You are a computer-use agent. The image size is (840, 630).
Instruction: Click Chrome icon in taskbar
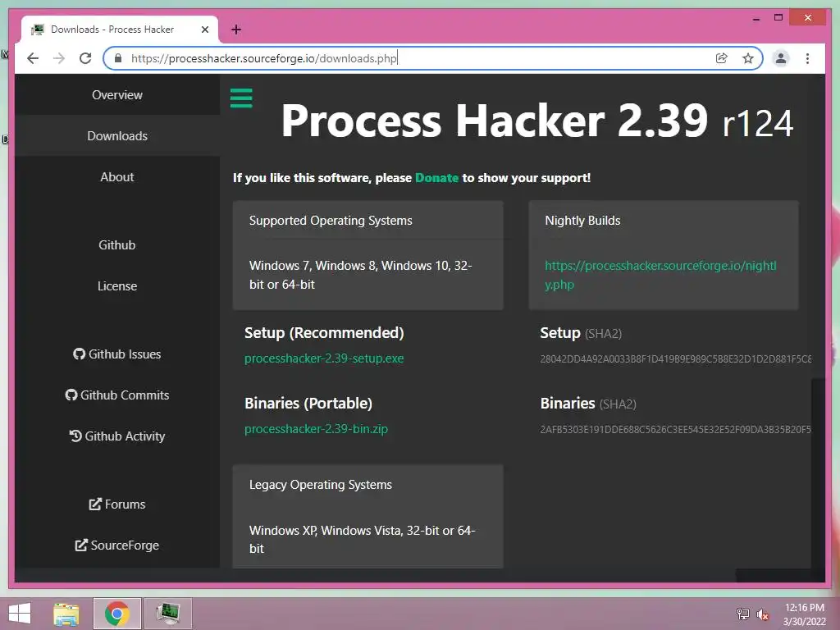pyautogui.click(x=116, y=614)
